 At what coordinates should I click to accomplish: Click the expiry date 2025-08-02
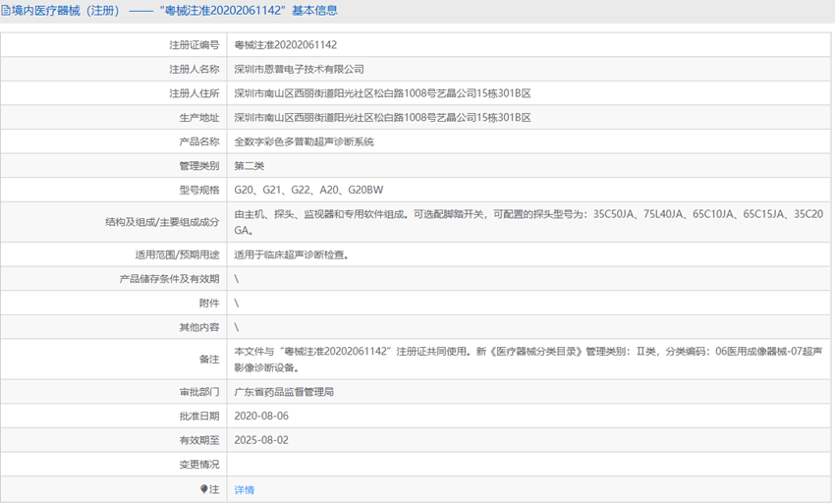pos(260,440)
